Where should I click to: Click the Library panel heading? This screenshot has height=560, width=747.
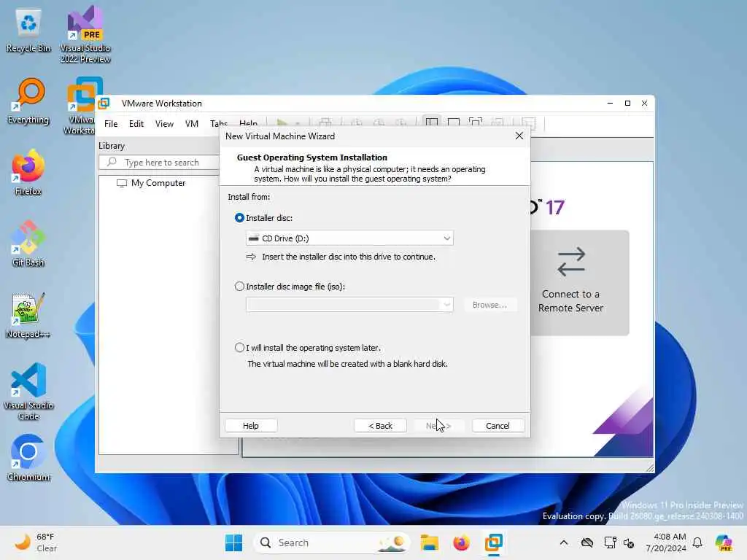pyautogui.click(x=112, y=146)
